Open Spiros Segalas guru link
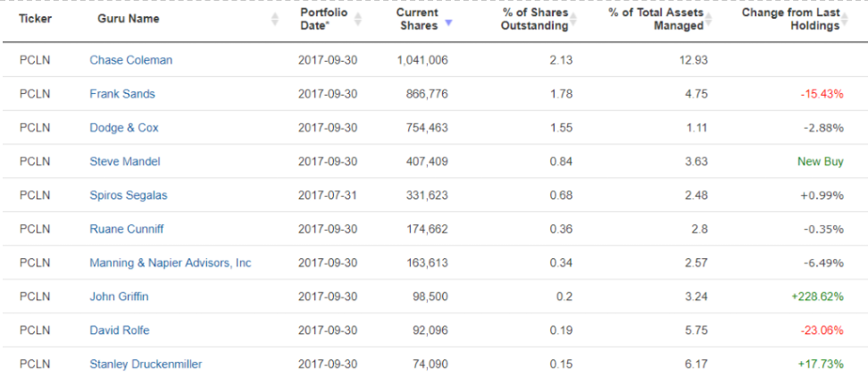The width and height of the screenshot is (868, 379). pos(129,195)
